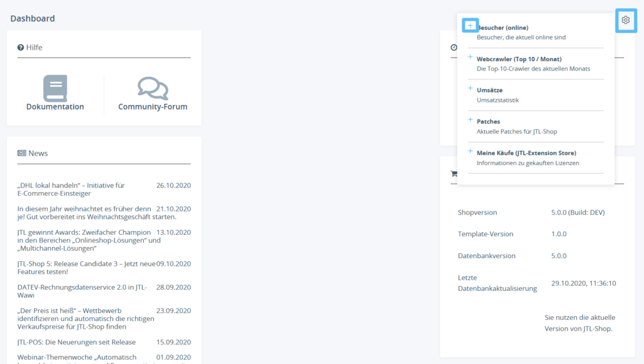Image resolution: width=644 pixels, height=364 pixels.
Task: Click the newspaper icon beside News
Action: 21,153
